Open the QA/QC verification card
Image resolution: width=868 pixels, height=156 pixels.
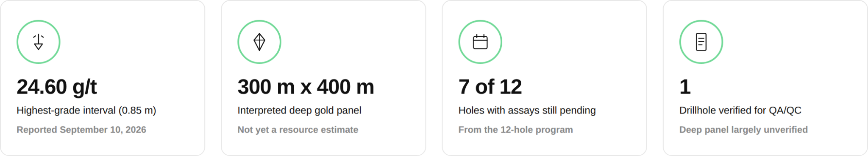(765, 78)
